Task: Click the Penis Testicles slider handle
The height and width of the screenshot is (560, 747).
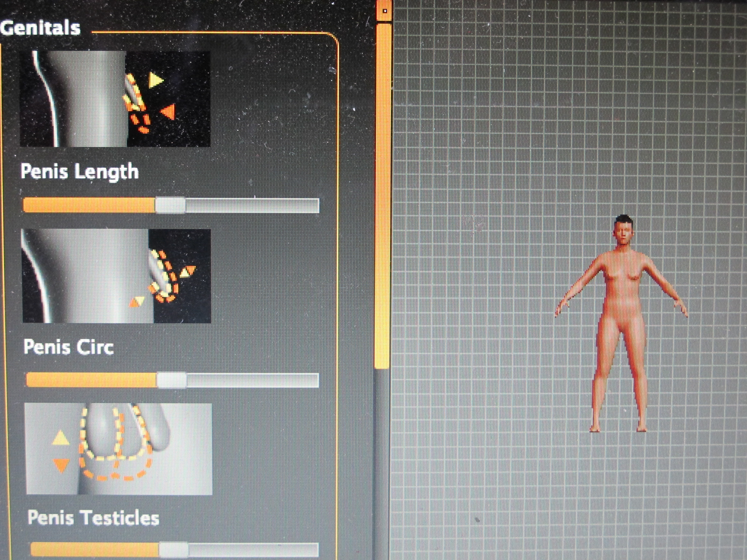Action: 173,550
